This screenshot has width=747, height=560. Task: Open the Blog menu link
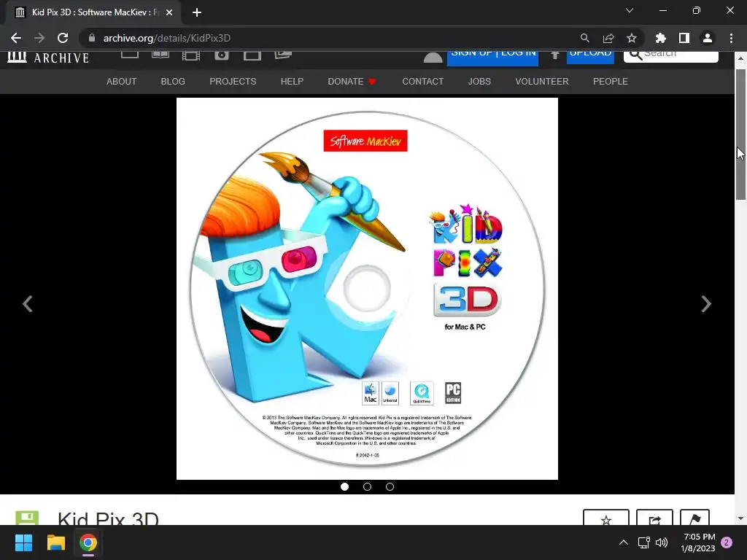pos(173,82)
